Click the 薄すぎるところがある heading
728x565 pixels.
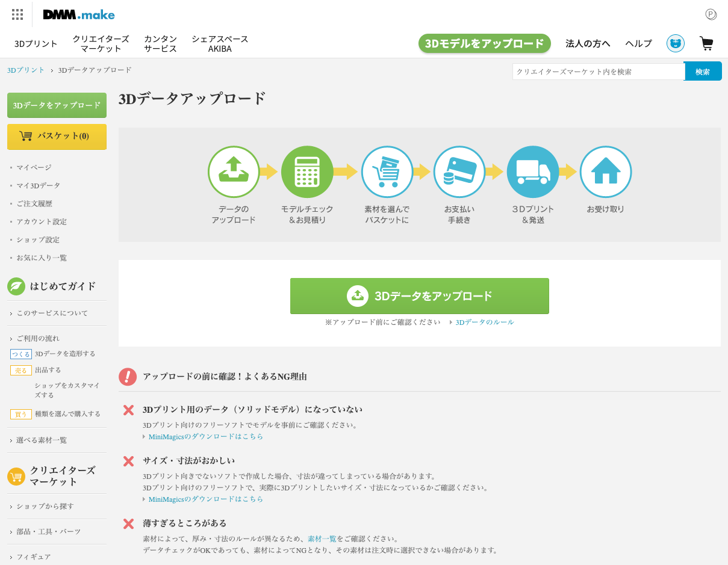(185, 523)
